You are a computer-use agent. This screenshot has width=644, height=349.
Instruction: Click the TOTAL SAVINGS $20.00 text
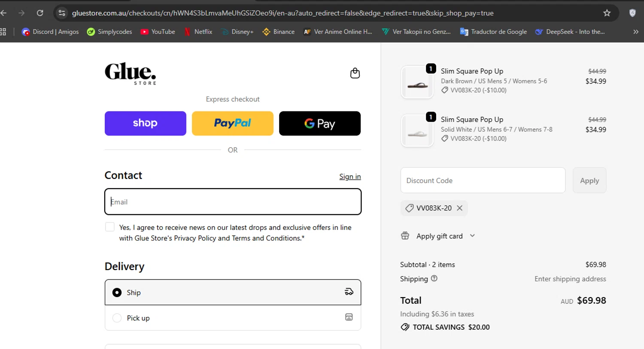pyautogui.click(x=451, y=327)
